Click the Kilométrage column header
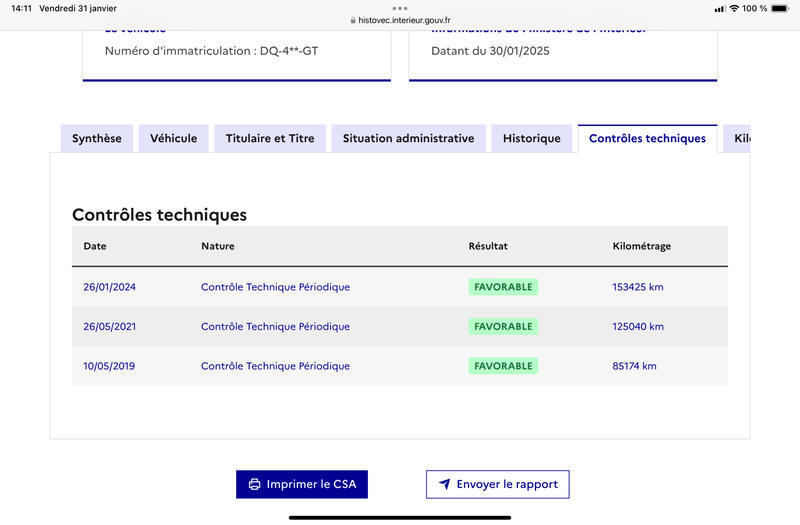The width and height of the screenshot is (800, 525). pyautogui.click(x=641, y=246)
